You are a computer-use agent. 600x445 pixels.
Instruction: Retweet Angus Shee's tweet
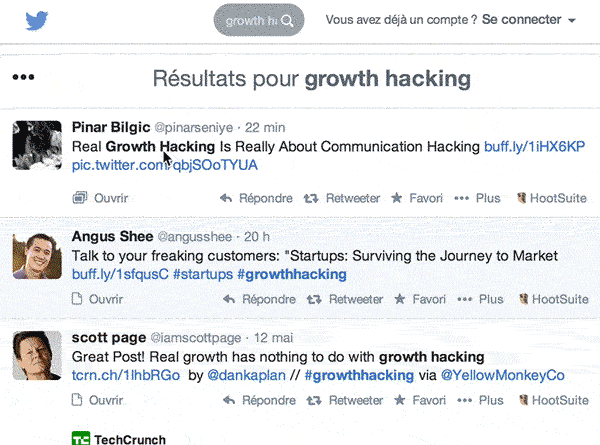pos(345,299)
